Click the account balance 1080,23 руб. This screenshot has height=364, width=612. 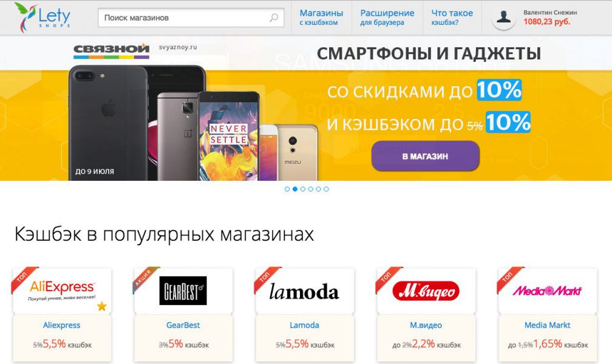(547, 22)
